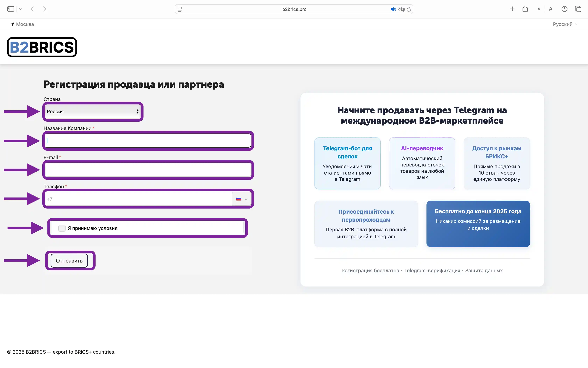Focus the Название Компании field

click(148, 141)
